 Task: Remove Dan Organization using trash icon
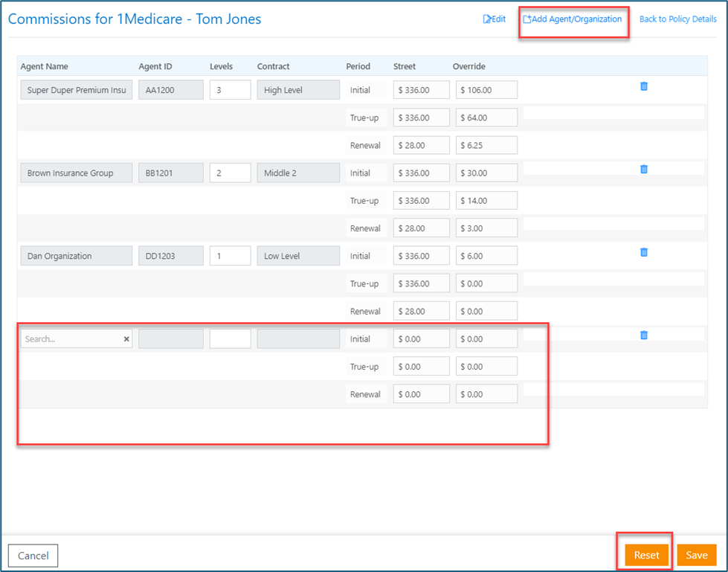click(644, 252)
